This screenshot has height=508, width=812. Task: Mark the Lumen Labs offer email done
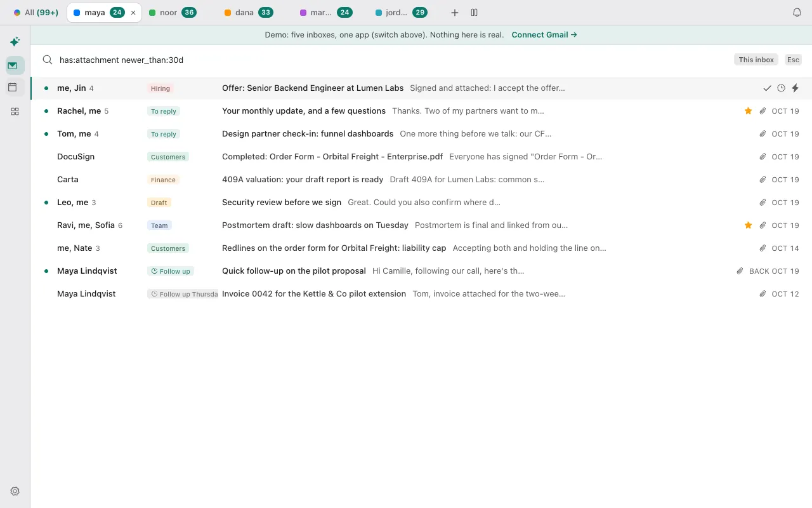[x=768, y=88]
